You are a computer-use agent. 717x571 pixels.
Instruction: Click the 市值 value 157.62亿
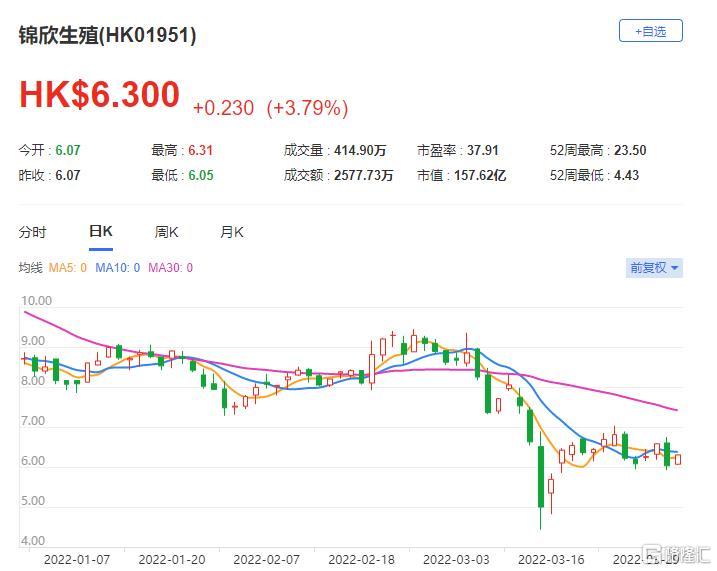[x=480, y=175]
